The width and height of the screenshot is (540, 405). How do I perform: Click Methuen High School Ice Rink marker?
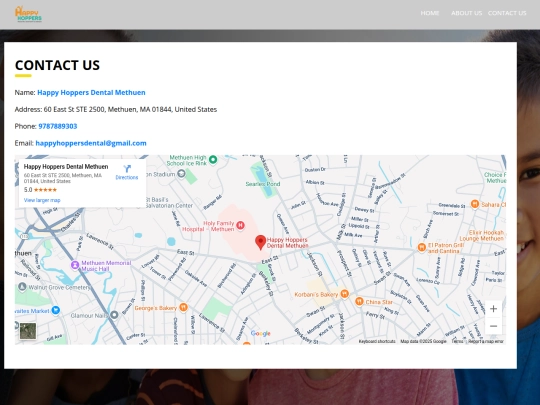pos(213,159)
